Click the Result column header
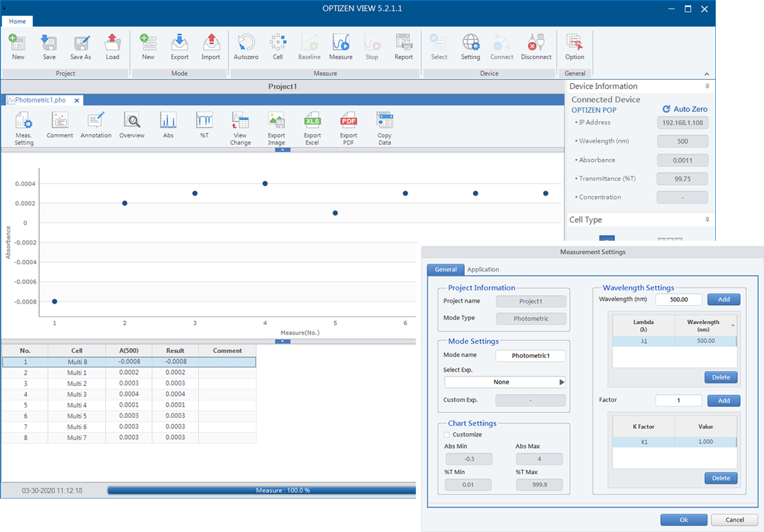This screenshot has width=764, height=532. [175, 351]
